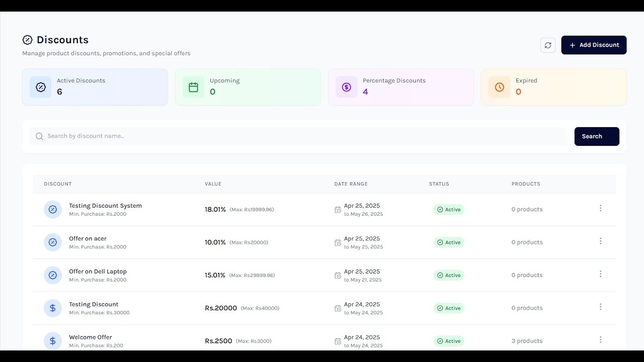Click the DATE RANGE column header

click(351, 184)
